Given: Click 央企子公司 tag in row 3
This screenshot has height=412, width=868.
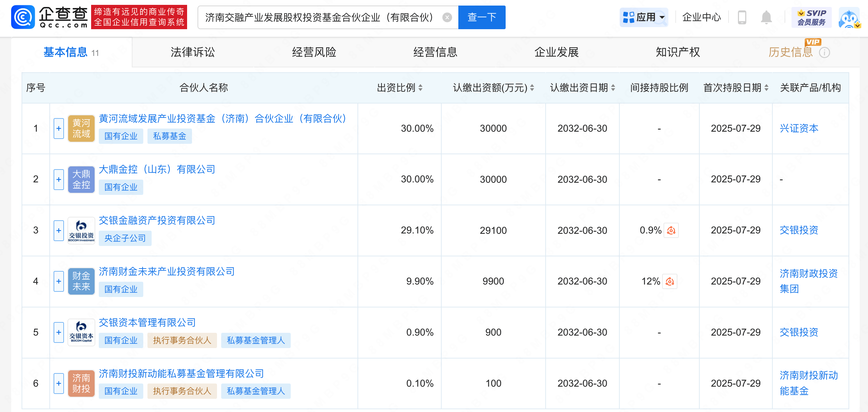Looking at the screenshot, I should click(125, 238).
